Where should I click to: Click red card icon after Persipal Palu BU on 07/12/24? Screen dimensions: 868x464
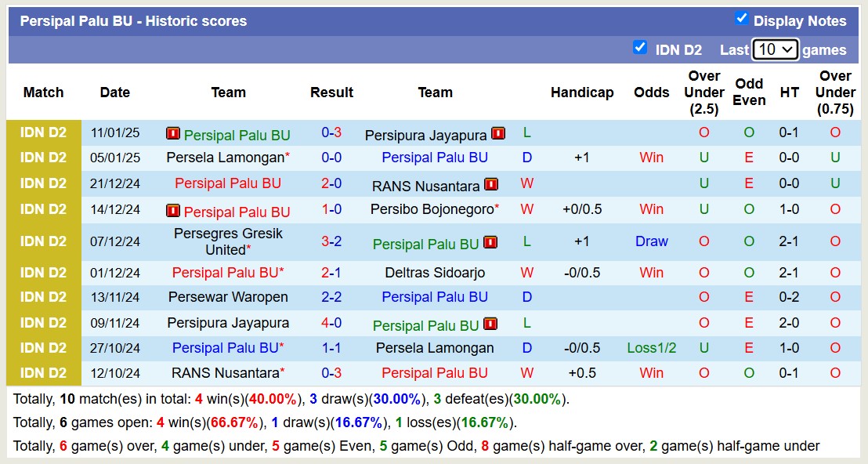pyautogui.click(x=490, y=243)
